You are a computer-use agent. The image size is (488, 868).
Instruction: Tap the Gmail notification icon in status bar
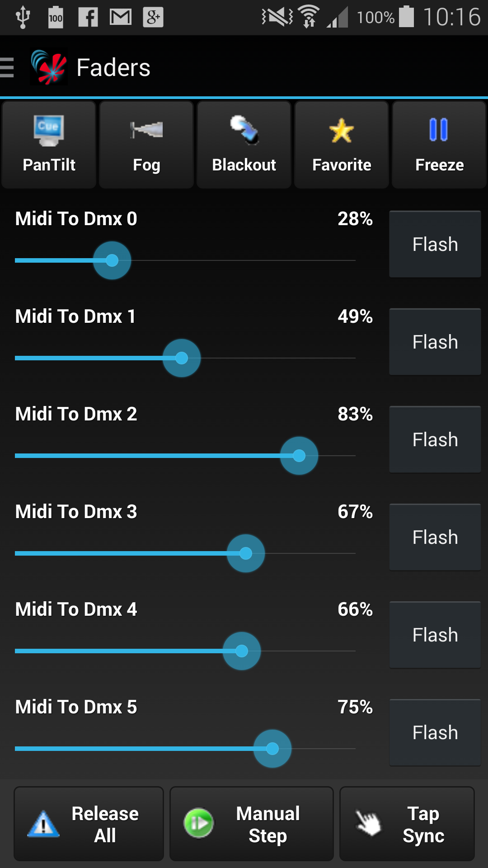(121, 18)
